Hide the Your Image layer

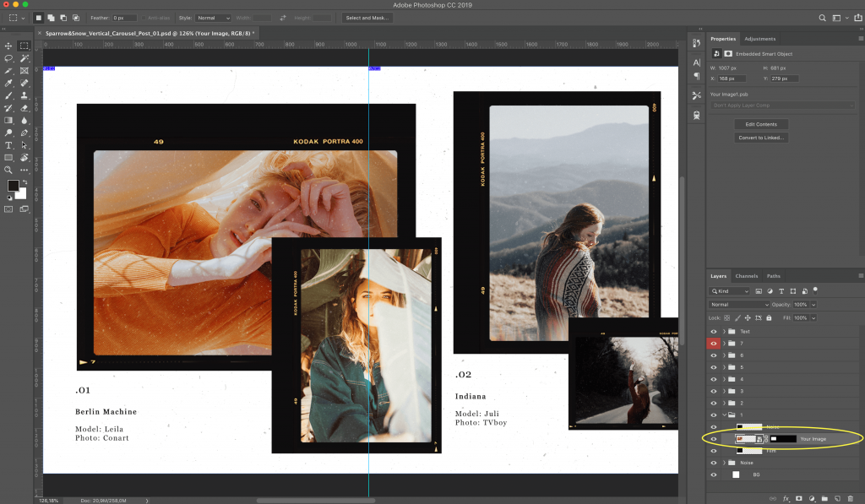(x=713, y=439)
